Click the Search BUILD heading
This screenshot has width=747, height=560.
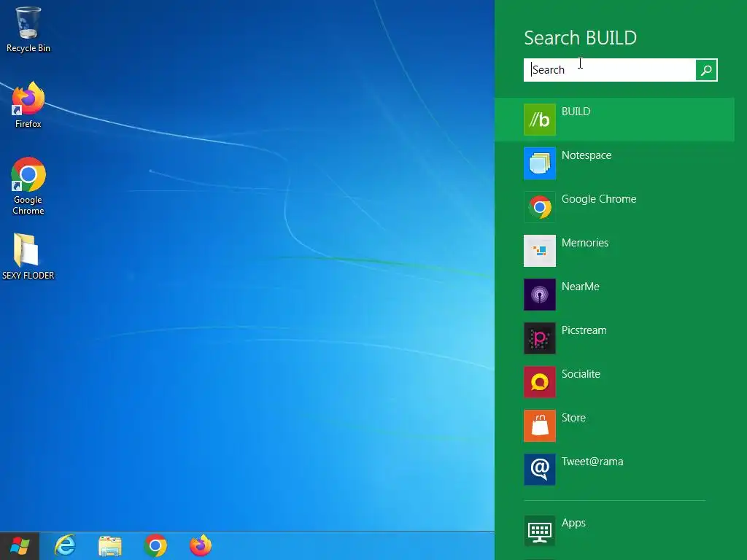tap(580, 38)
